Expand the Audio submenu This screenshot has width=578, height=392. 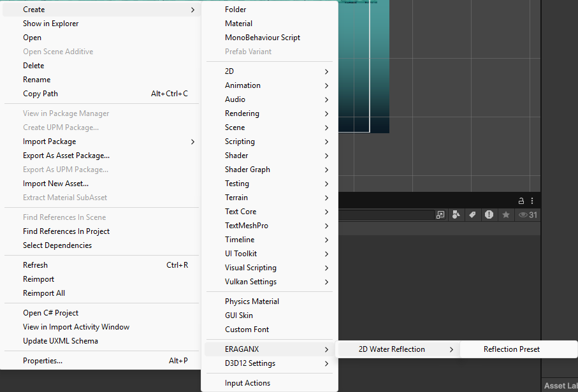[x=270, y=99]
